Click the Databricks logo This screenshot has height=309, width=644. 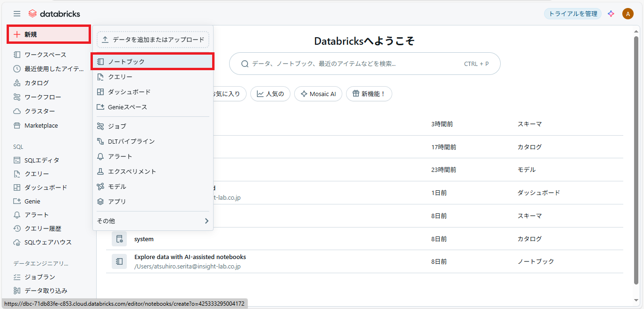(x=54, y=14)
